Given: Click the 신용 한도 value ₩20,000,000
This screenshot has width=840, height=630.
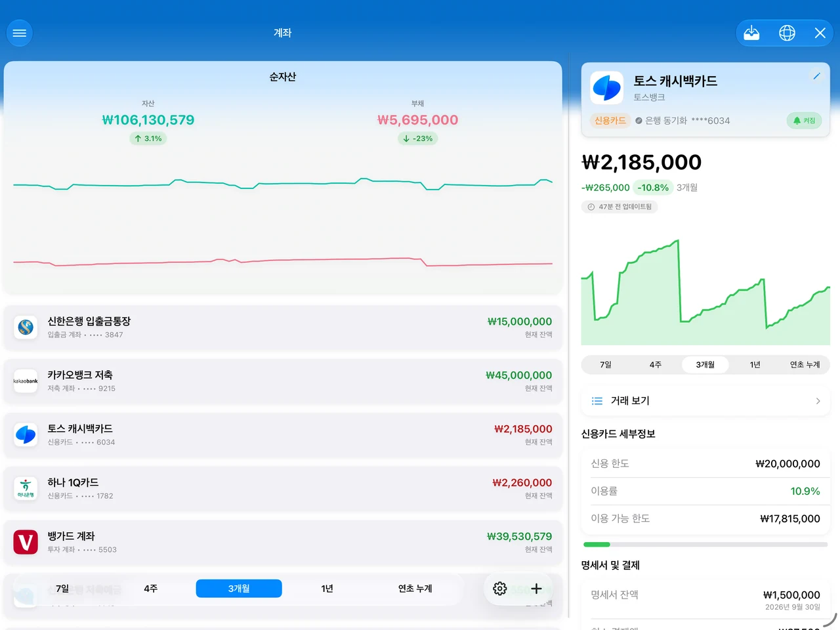Looking at the screenshot, I should pyautogui.click(x=787, y=463).
